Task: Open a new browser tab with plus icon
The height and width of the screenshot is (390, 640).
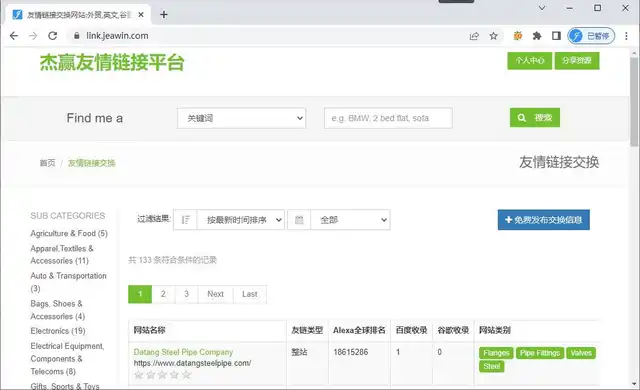Action: (x=164, y=15)
